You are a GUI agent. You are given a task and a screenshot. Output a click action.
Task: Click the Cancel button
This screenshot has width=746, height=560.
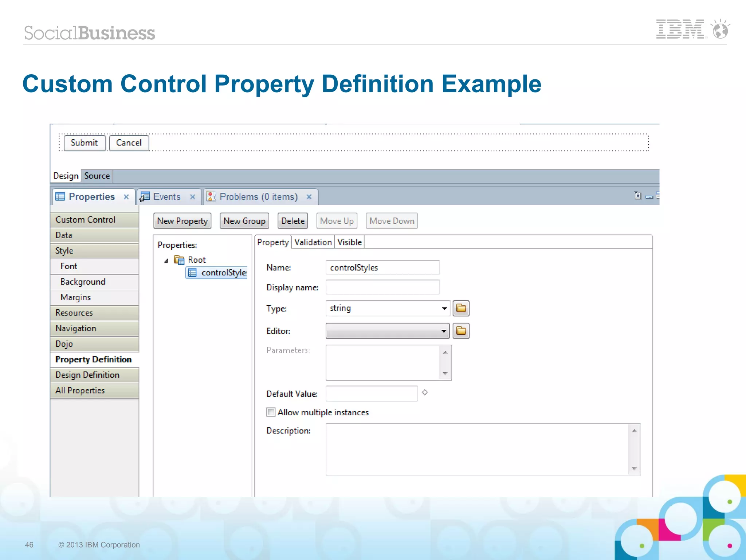(x=129, y=143)
